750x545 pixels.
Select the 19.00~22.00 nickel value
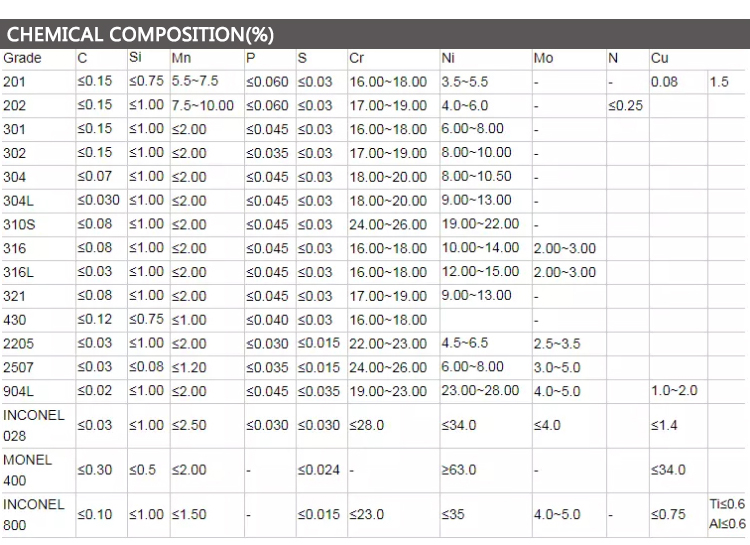tap(481, 224)
